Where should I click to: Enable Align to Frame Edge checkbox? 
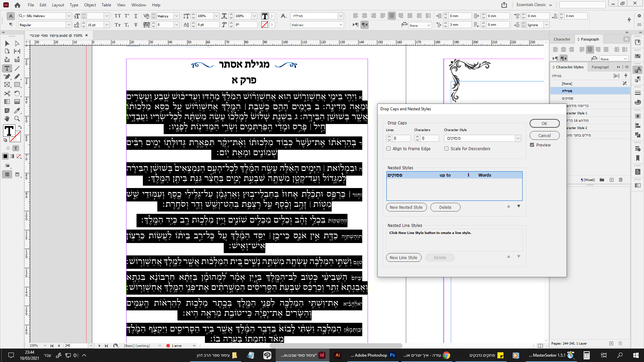point(388,149)
